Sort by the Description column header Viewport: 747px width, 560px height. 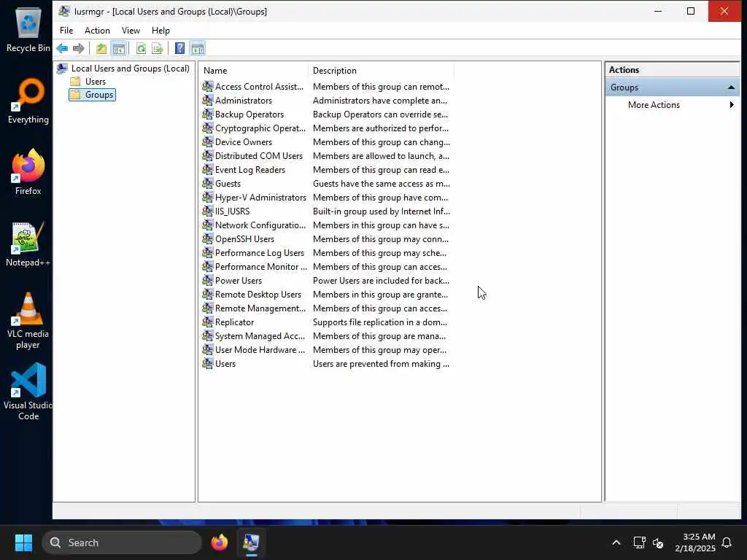click(381, 71)
